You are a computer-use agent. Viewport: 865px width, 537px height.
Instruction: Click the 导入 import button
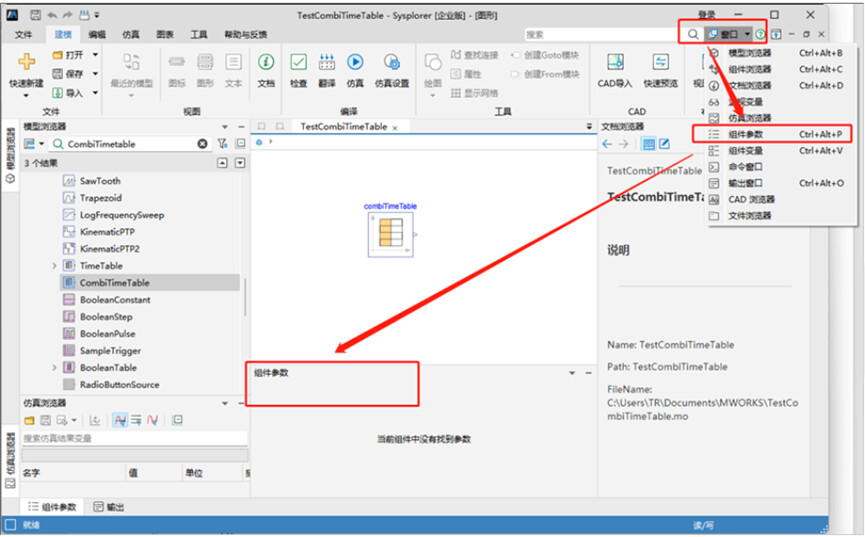pos(68,93)
